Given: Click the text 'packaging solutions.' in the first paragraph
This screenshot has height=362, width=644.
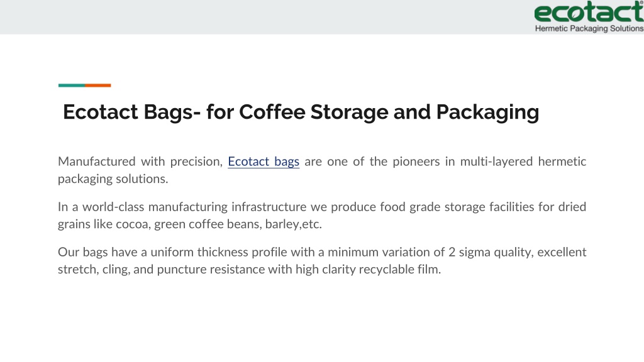Looking at the screenshot, I should pos(113,179).
